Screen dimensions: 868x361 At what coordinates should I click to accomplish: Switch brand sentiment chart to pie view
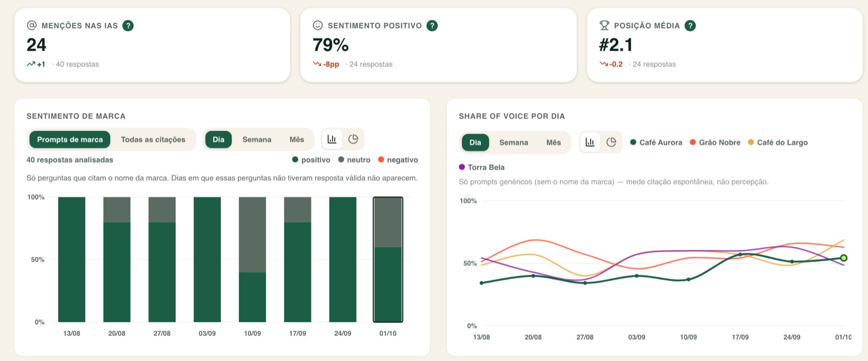point(353,139)
